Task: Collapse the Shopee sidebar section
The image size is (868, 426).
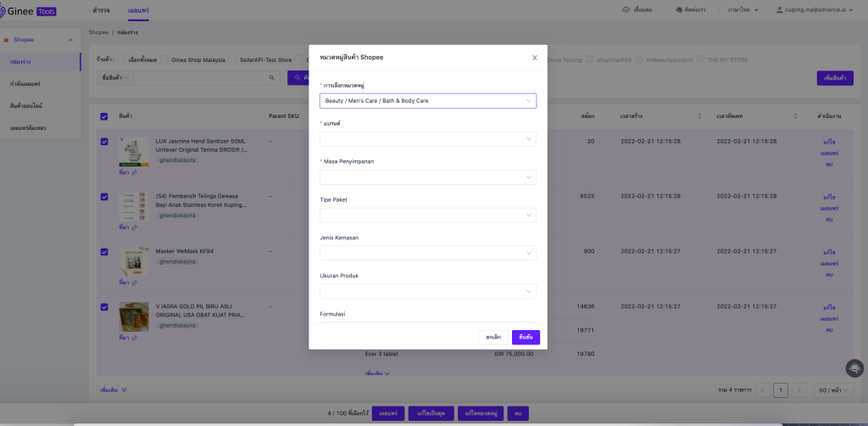Action: [x=70, y=40]
